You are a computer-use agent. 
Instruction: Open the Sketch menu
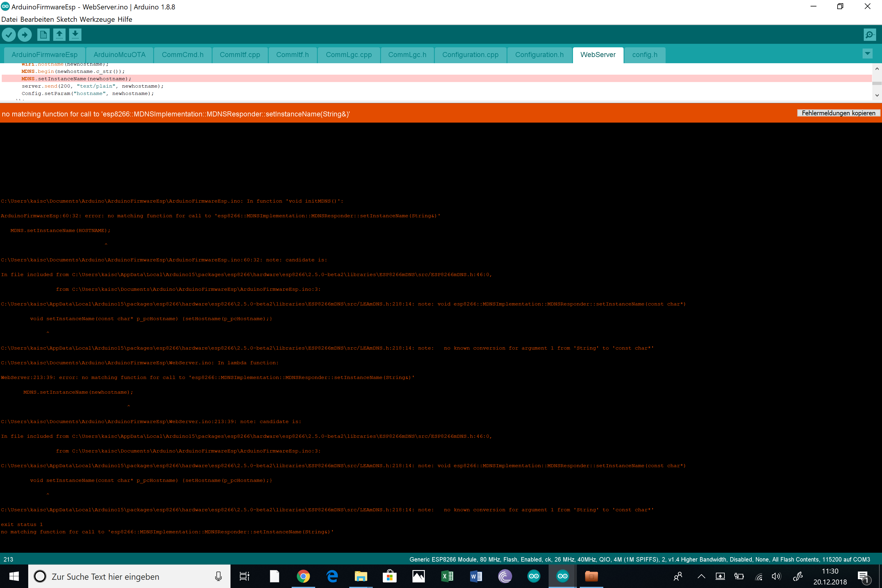coord(66,19)
